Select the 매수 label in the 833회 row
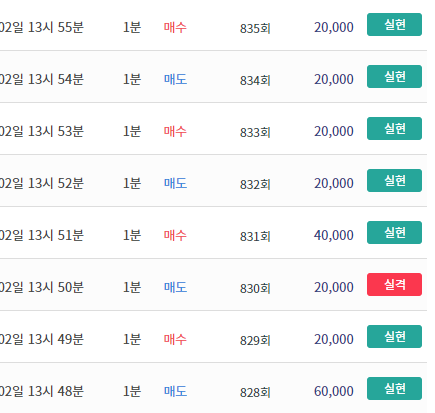 175,131
